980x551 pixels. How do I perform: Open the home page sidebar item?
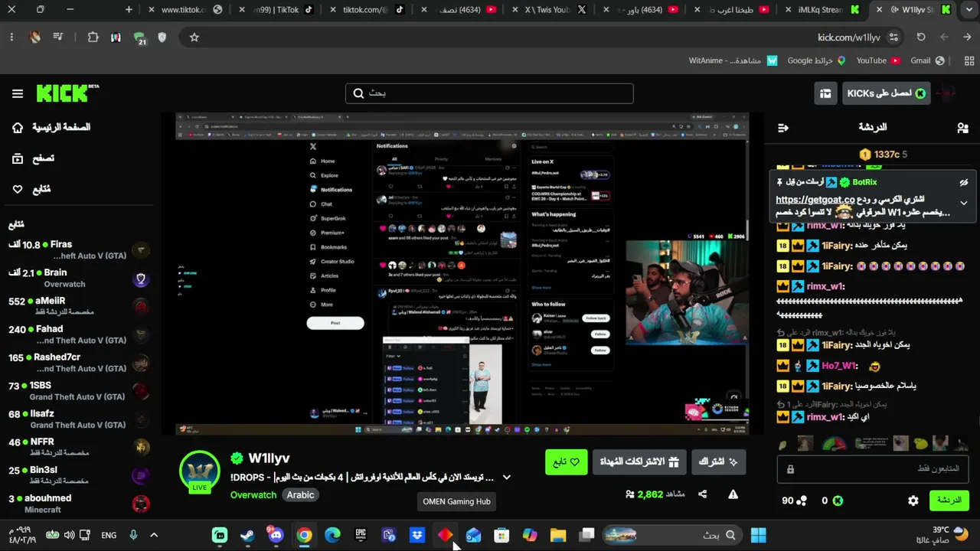coord(52,127)
